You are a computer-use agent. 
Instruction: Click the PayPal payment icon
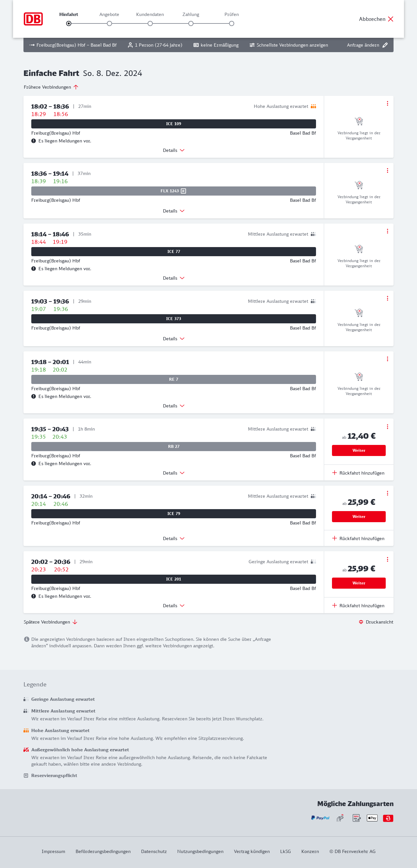tap(320, 818)
